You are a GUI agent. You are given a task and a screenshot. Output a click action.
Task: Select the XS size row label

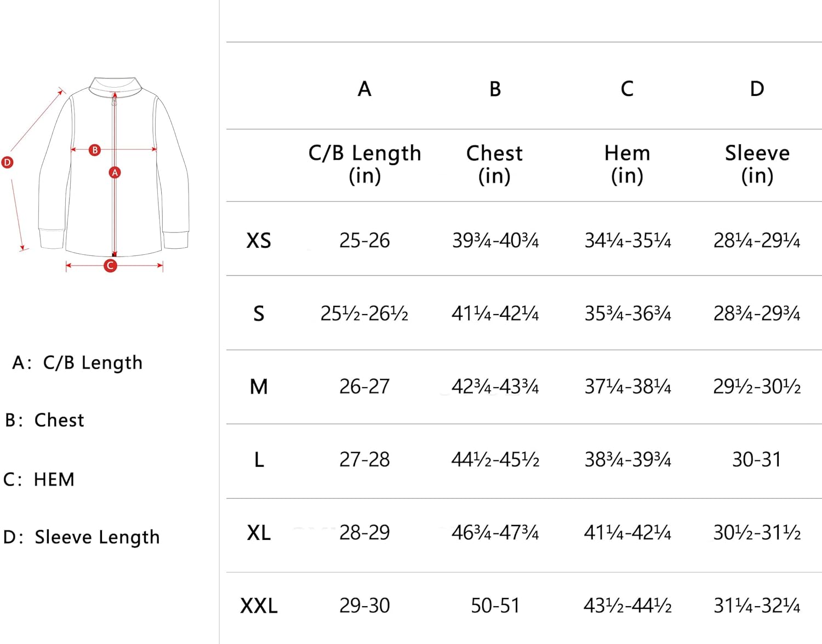[x=259, y=241]
